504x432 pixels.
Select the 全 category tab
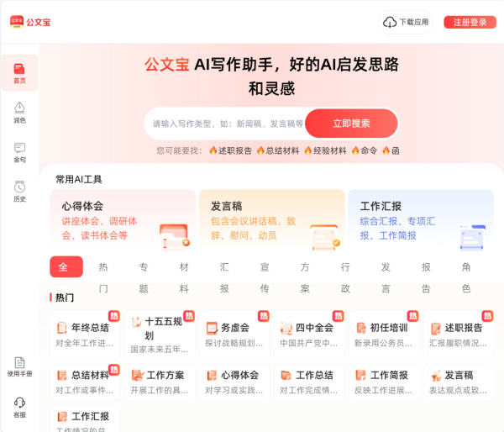[66, 266]
